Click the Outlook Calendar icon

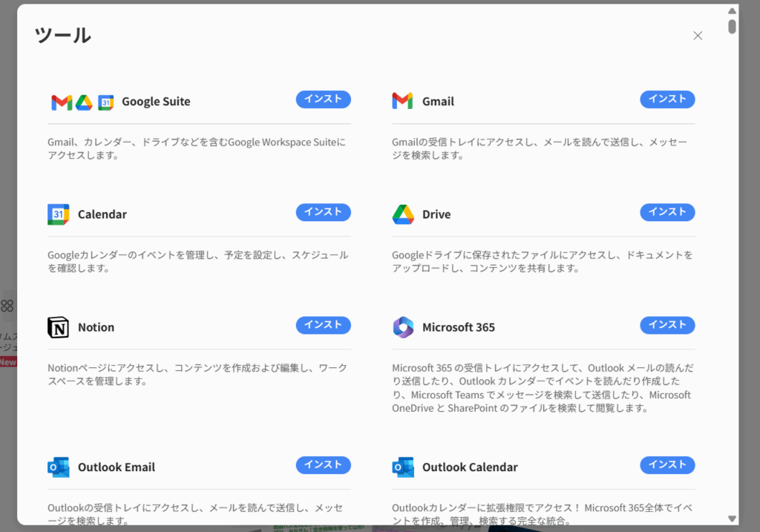click(402, 466)
